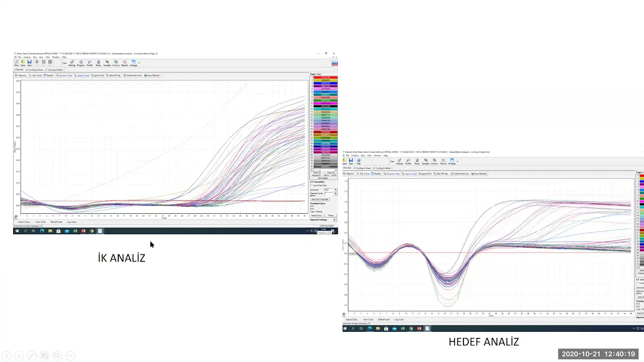Open Analysis menu in IK ANALIZ window
The image size is (644, 362).
click(x=27, y=57)
